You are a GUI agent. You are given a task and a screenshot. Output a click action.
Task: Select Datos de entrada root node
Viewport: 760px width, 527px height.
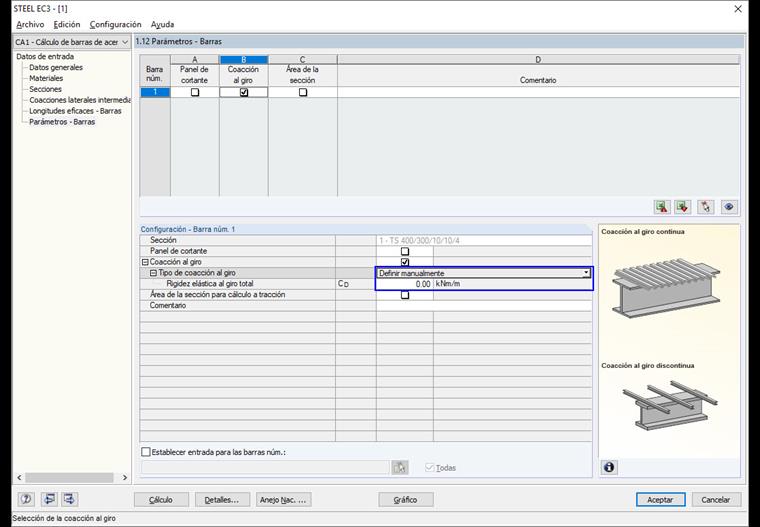(x=45, y=56)
